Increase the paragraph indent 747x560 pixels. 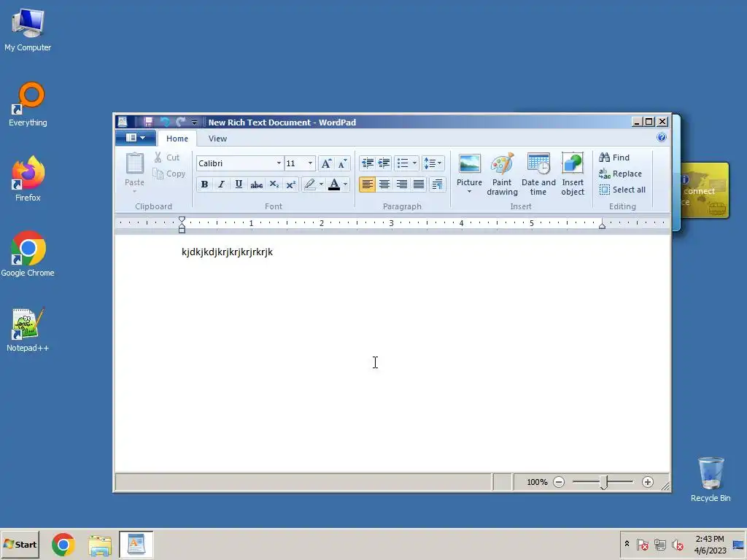[x=384, y=163]
